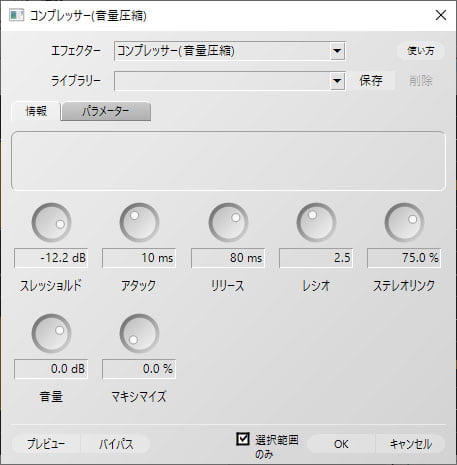The height and width of the screenshot is (465, 457).
Task: Switch to the パラメーター tab
Action: click(x=106, y=111)
